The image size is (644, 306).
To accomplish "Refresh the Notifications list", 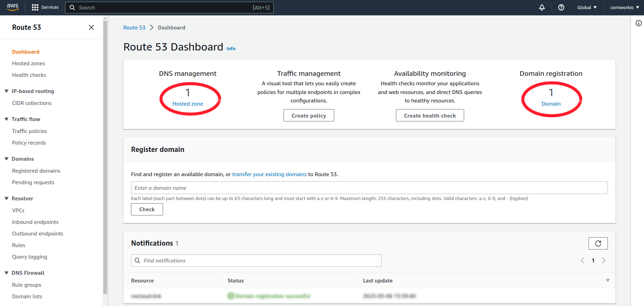I will coord(598,243).
